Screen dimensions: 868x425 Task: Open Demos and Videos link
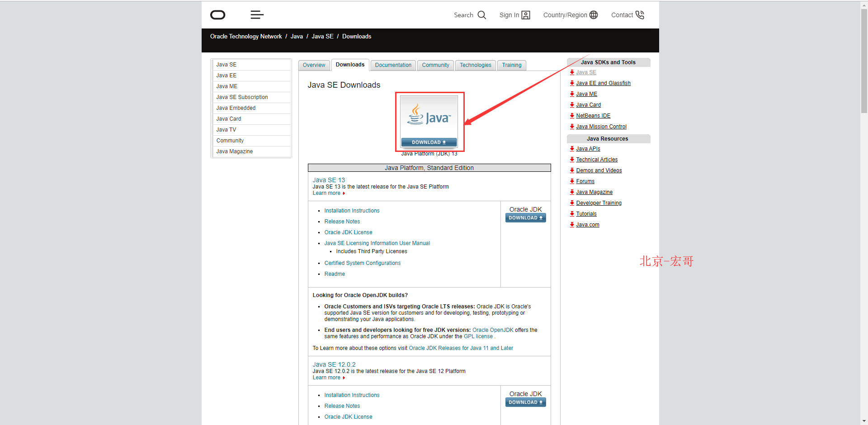(x=599, y=170)
